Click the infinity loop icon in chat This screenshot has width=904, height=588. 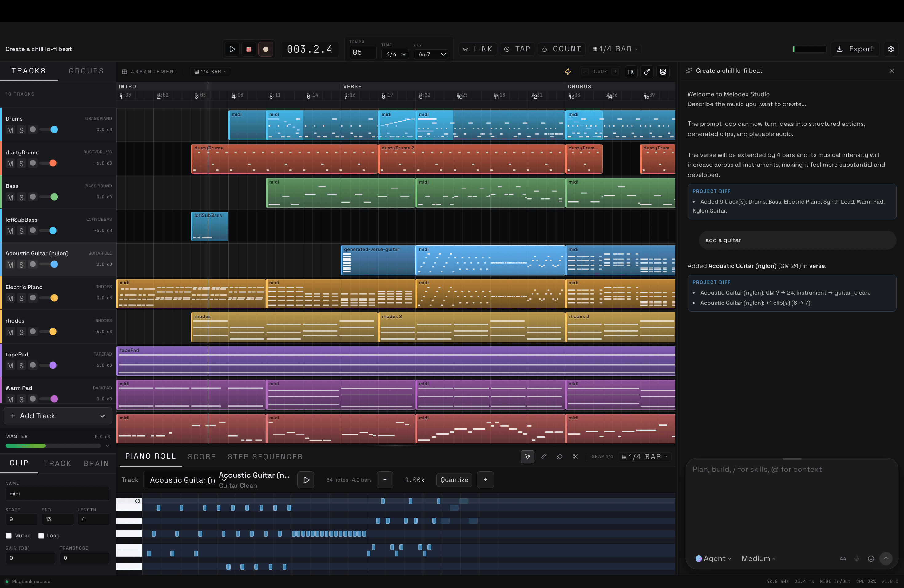[x=843, y=558]
